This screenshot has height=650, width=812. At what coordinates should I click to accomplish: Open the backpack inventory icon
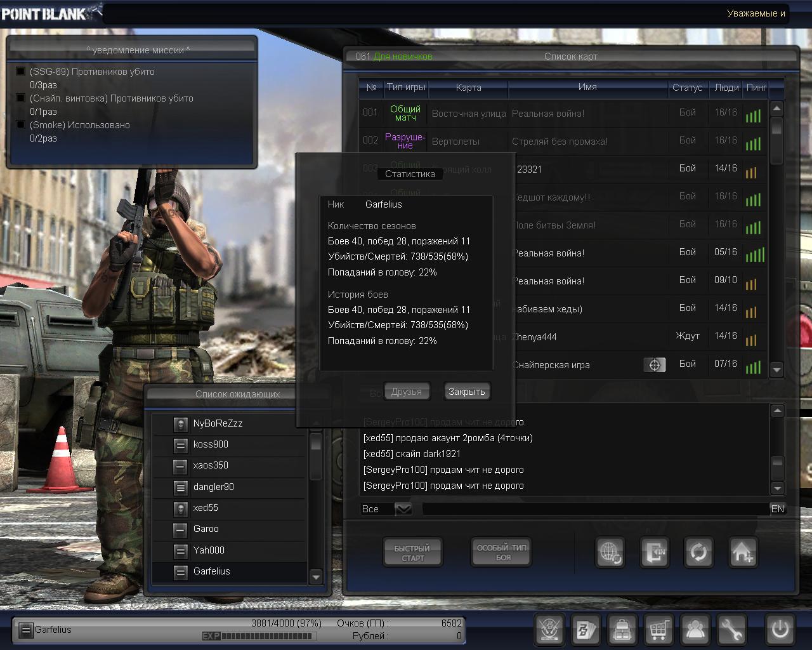coord(622,629)
